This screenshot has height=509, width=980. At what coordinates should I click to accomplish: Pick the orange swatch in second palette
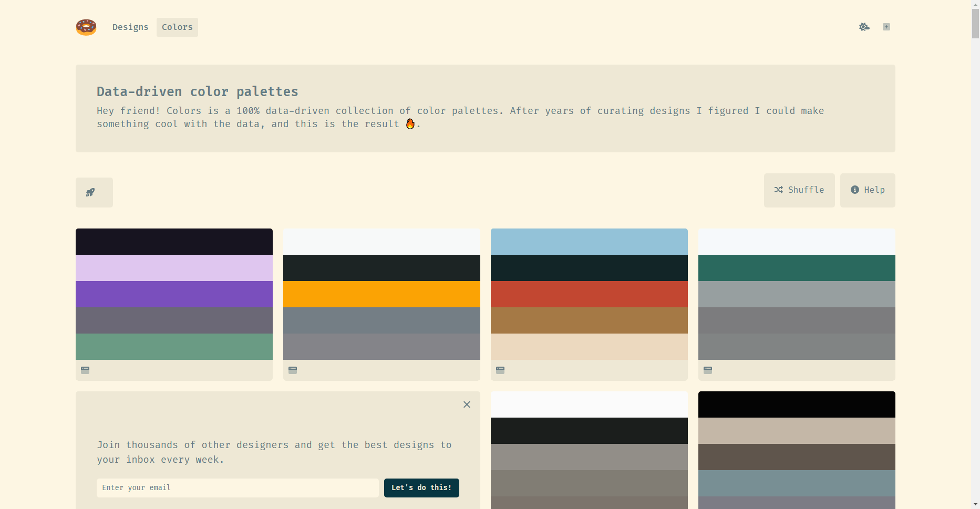381,294
